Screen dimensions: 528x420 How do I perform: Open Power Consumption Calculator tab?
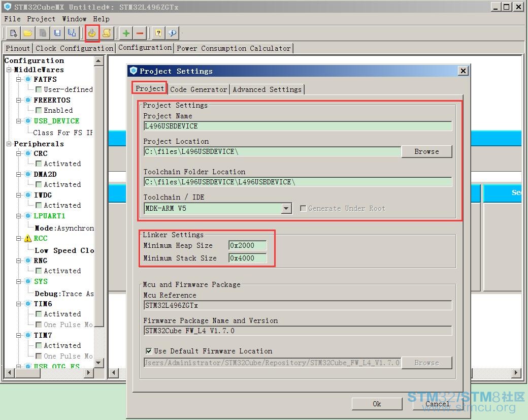coord(234,48)
